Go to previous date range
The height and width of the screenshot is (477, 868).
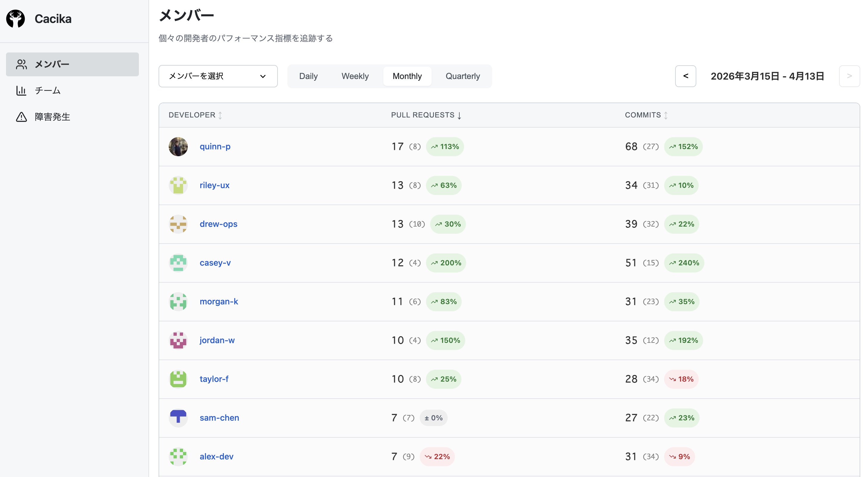click(685, 76)
